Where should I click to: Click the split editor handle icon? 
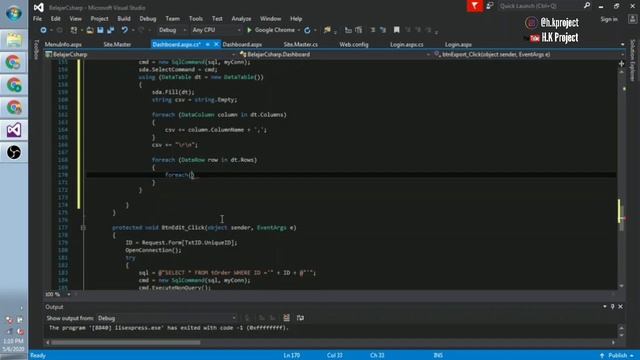pos(621,64)
